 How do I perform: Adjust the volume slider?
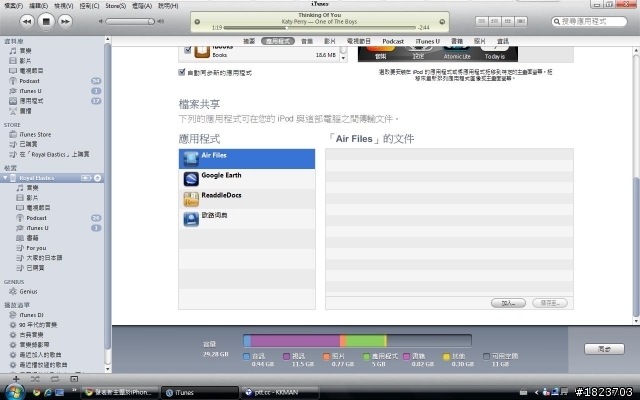pos(130,21)
